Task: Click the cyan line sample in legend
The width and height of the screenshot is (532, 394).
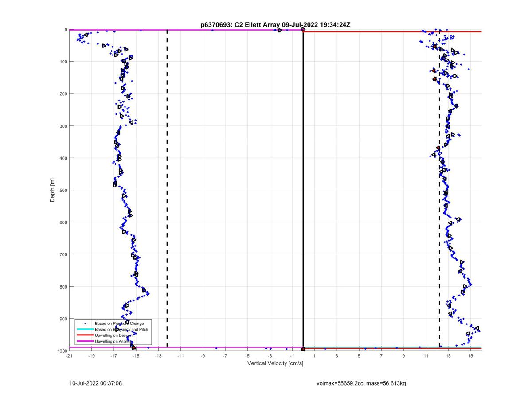Action: [85, 329]
